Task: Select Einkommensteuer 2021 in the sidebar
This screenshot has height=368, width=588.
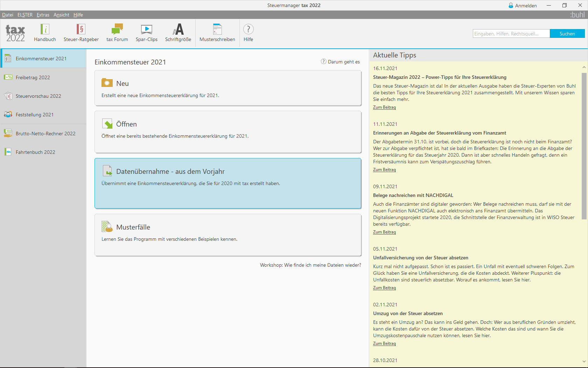Action: 43,59
